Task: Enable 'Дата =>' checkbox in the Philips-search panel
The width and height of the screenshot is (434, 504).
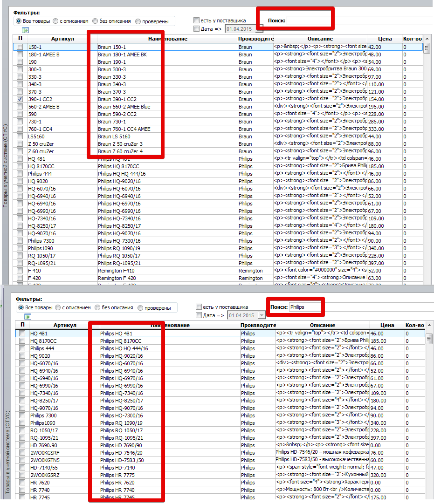Action: coord(199,315)
